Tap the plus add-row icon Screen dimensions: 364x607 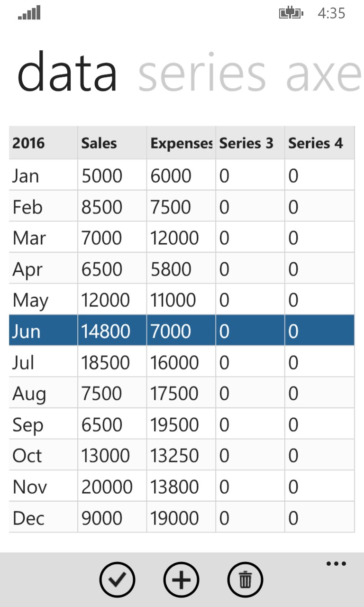[181, 579]
